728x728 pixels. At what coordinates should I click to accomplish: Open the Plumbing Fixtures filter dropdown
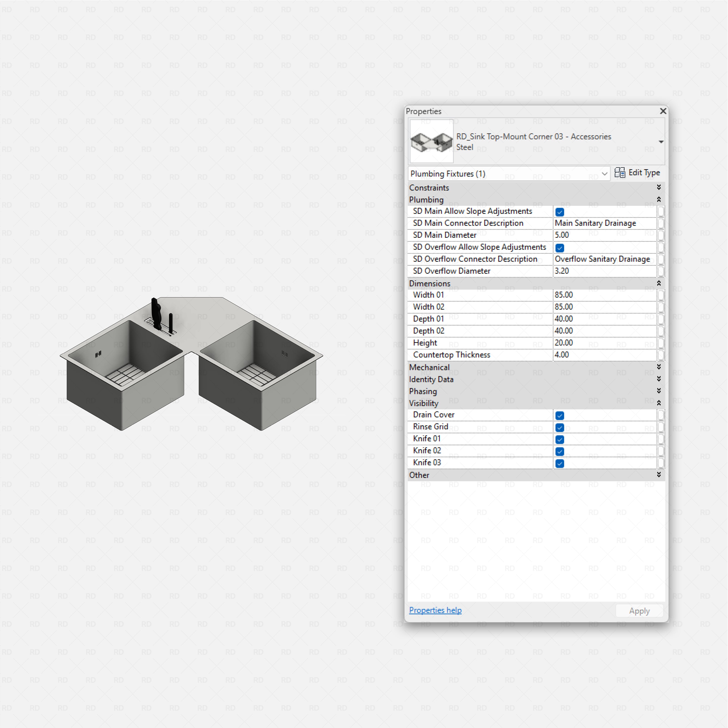605,174
